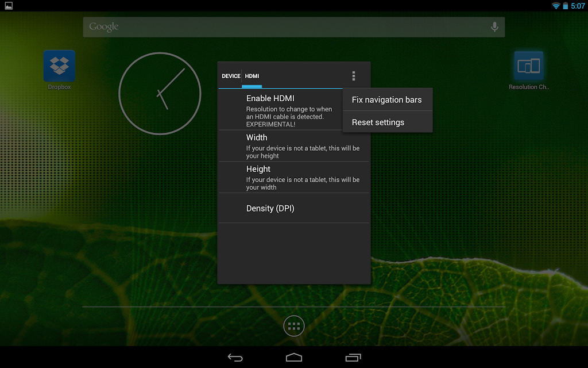588x368 pixels.
Task: Open the Height preference item
Action: (x=294, y=178)
